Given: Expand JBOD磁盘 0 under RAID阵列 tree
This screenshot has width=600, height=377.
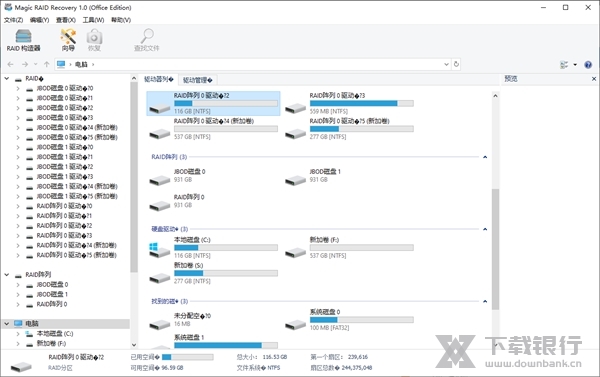Looking at the screenshot, I should tap(18, 285).
